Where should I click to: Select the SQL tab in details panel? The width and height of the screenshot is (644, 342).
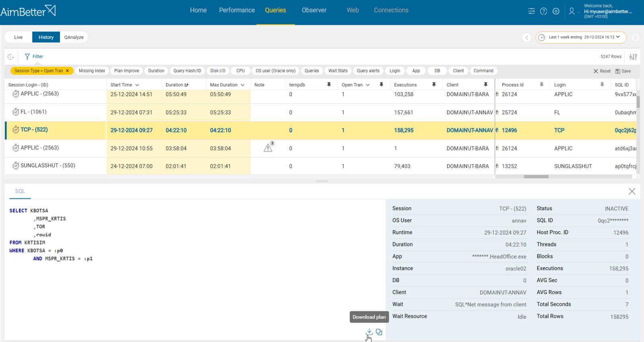point(20,192)
